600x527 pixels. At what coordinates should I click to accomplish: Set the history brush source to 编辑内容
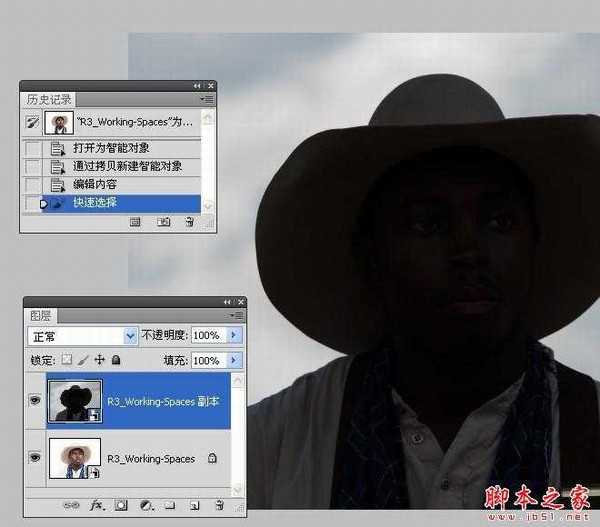32,185
